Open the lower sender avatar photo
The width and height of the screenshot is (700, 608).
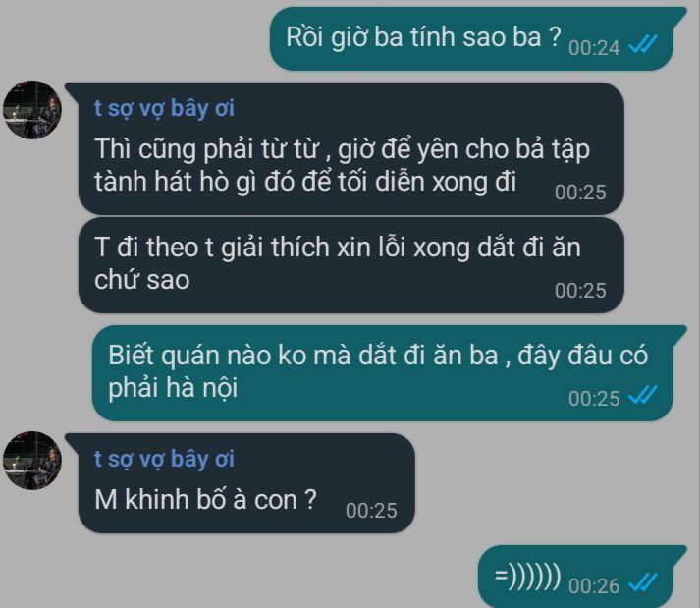(x=32, y=461)
